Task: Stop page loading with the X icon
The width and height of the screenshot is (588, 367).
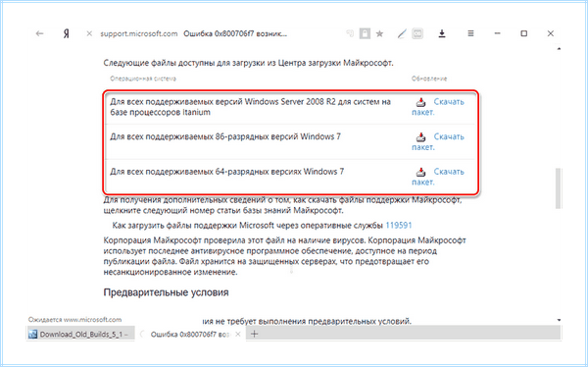Action: (89, 33)
